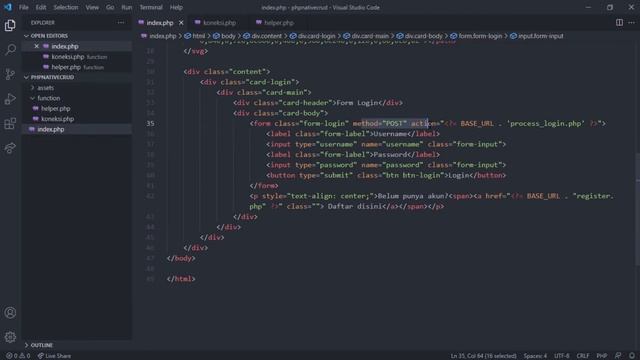Click the 'Daftar disini' text in code
The image size is (640, 360).
[x=354, y=206]
